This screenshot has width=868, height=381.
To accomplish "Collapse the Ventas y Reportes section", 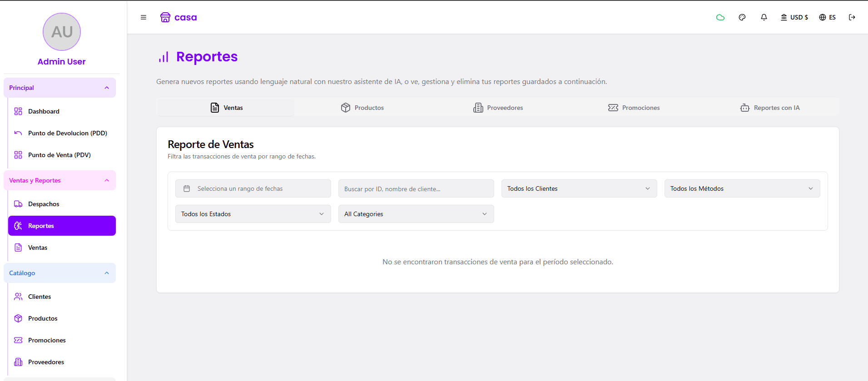I will (x=60, y=180).
